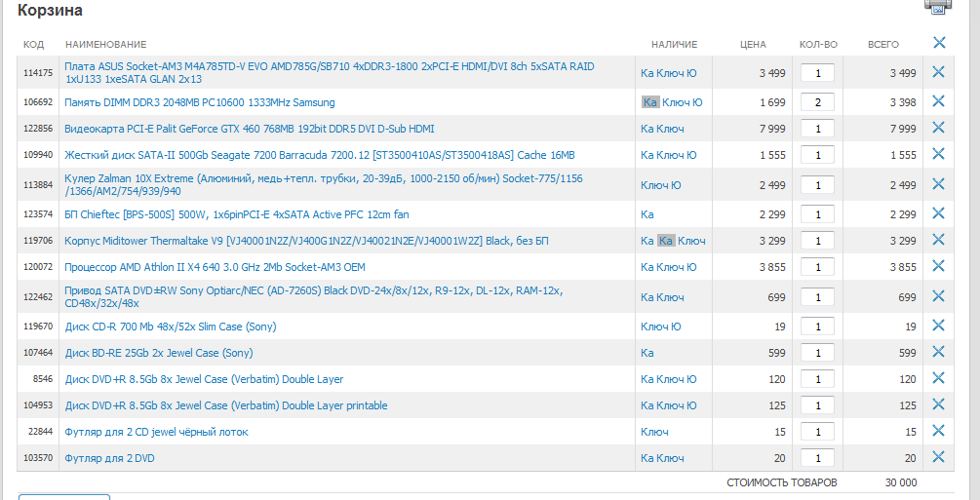Edit quantity field for Palit GTX 460

coord(817,129)
